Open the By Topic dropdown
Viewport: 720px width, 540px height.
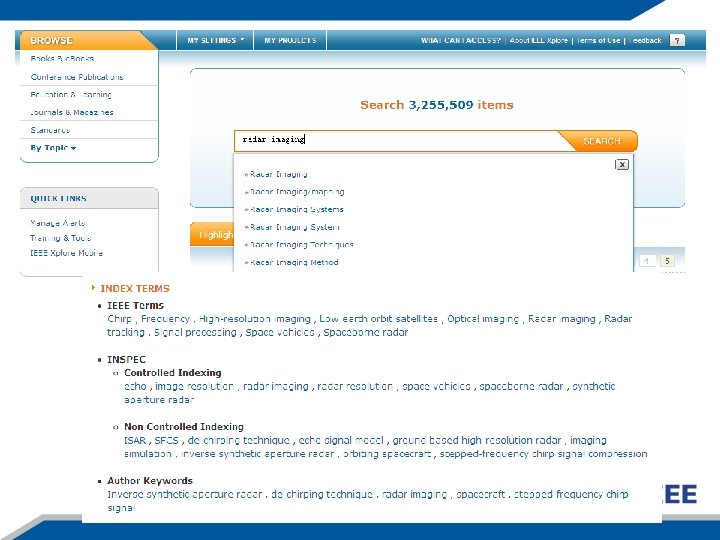53,148
